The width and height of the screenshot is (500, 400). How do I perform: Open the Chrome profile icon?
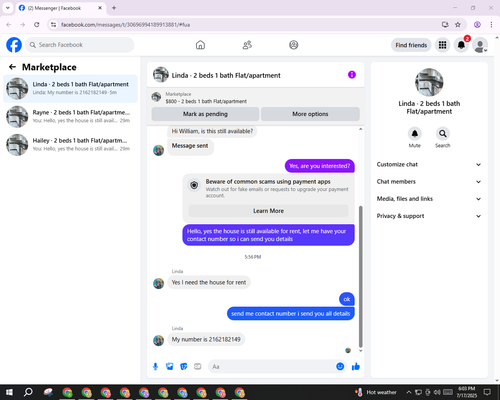[477, 25]
